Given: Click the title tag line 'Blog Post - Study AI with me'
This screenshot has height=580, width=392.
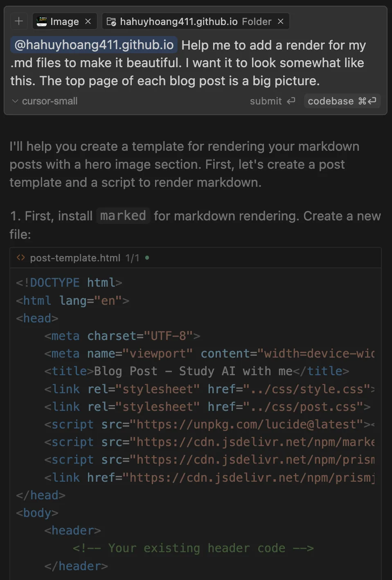Looking at the screenshot, I should pos(197,371).
